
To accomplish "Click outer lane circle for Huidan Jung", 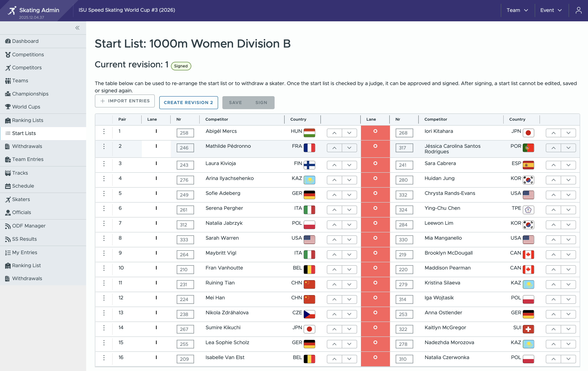I will point(375,178).
